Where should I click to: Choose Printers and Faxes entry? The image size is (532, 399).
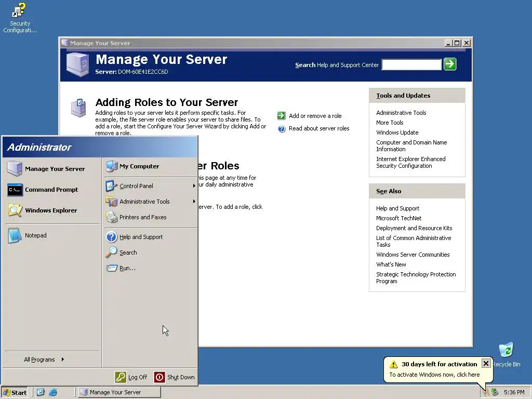click(150, 217)
